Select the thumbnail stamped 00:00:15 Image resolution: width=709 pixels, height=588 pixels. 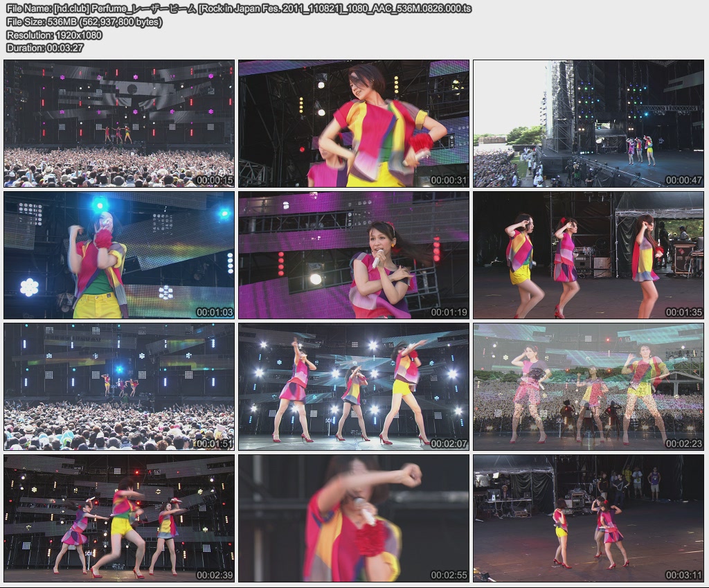(119, 123)
